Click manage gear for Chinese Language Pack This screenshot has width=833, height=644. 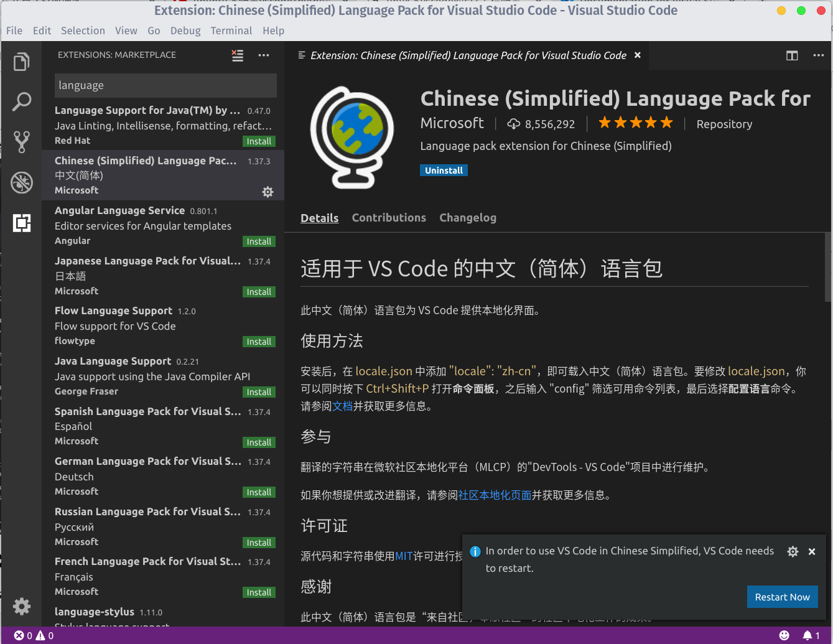268,192
